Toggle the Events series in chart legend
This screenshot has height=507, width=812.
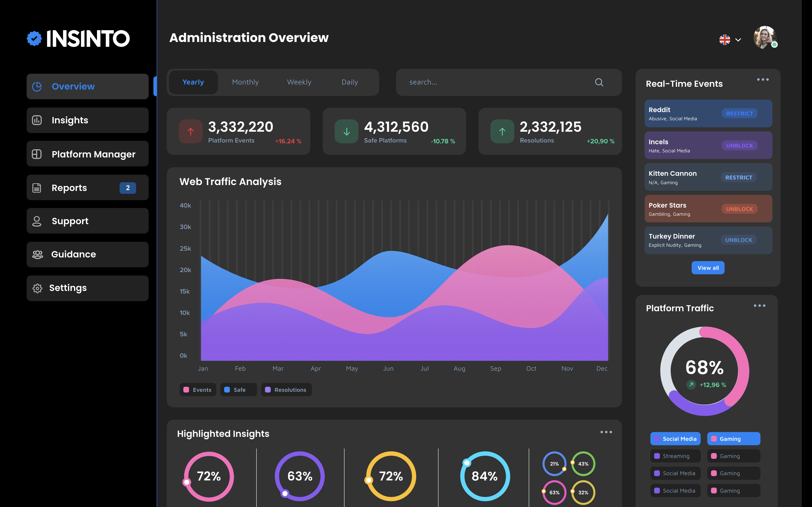(198, 390)
